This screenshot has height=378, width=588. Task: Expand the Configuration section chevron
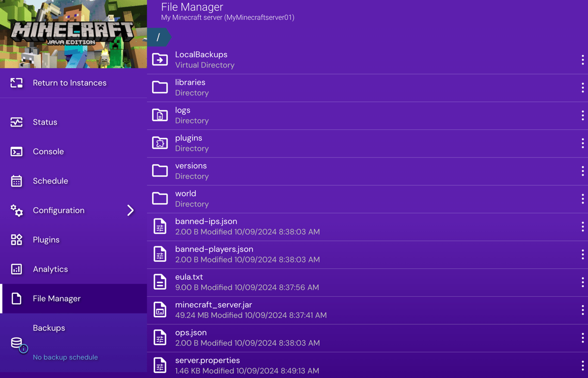point(131,210)
